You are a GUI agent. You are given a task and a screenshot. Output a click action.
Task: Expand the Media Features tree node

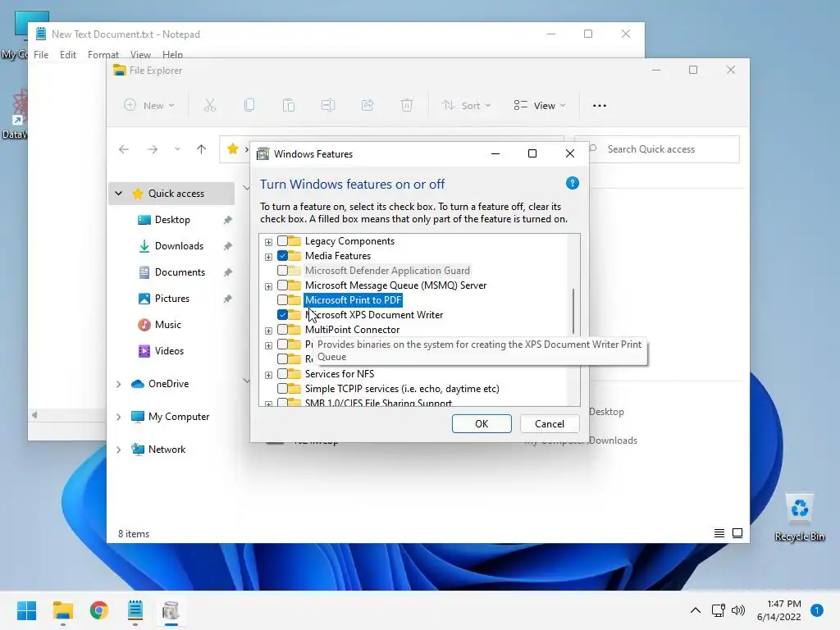click(268, 257)
